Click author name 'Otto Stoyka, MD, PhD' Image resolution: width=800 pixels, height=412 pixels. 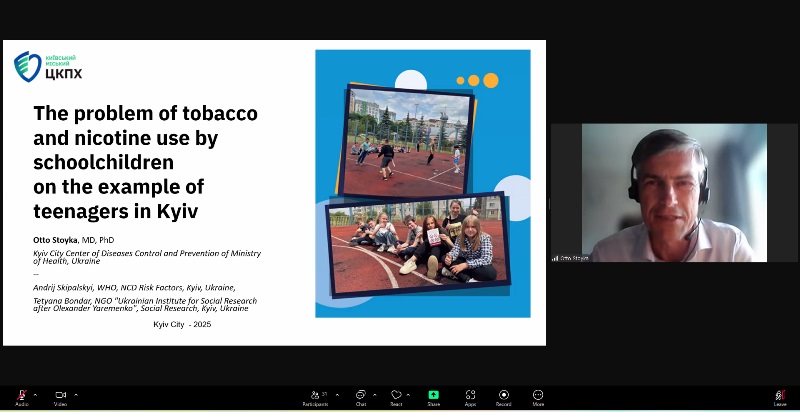(73, 240)
